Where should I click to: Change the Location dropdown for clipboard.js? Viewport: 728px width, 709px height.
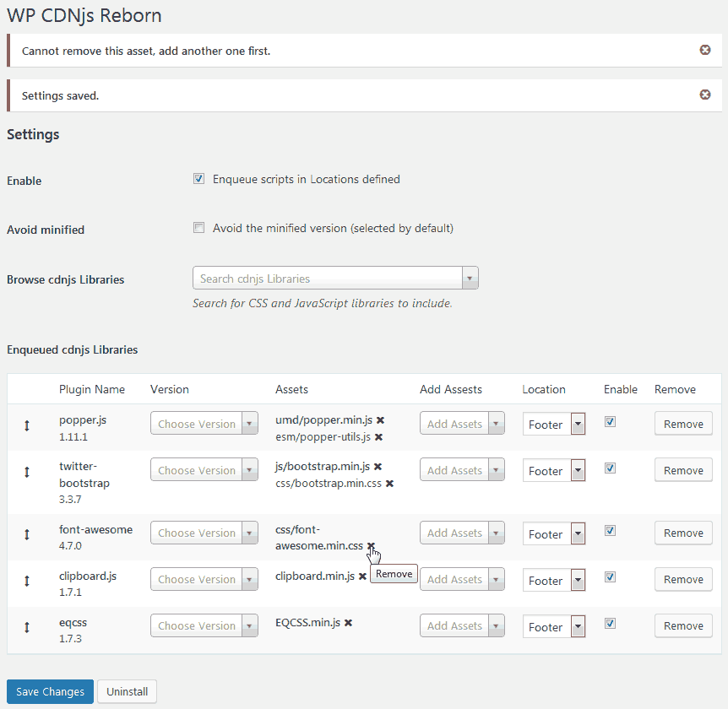[554, 581]
